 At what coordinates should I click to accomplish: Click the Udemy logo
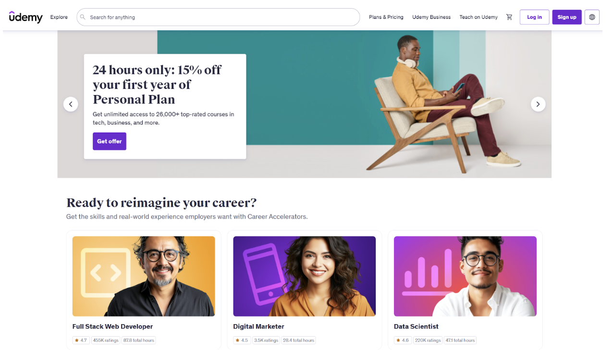26,17
